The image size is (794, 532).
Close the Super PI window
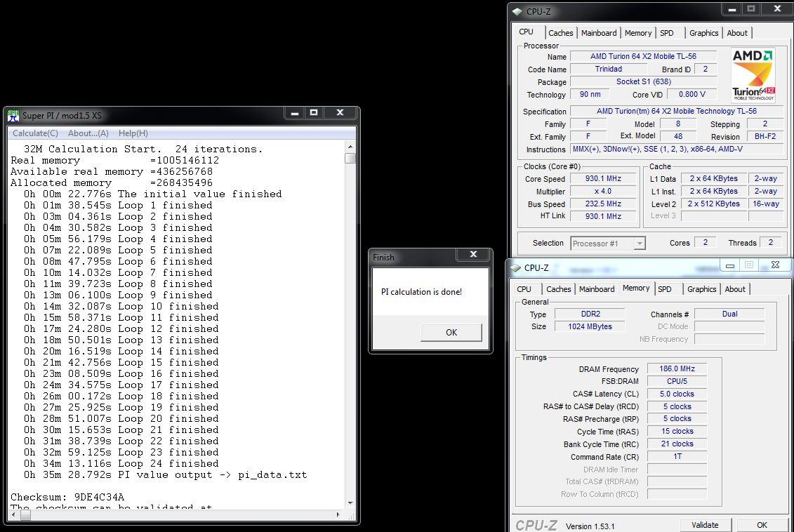(340, 113)
